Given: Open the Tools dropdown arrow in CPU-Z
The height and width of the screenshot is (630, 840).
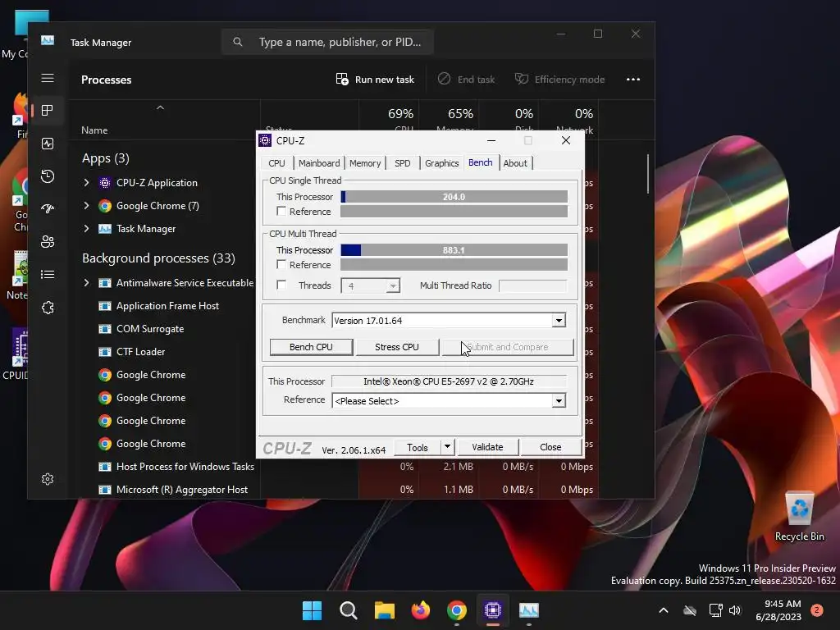Looking at the screenshot, I should click(447, 446).
